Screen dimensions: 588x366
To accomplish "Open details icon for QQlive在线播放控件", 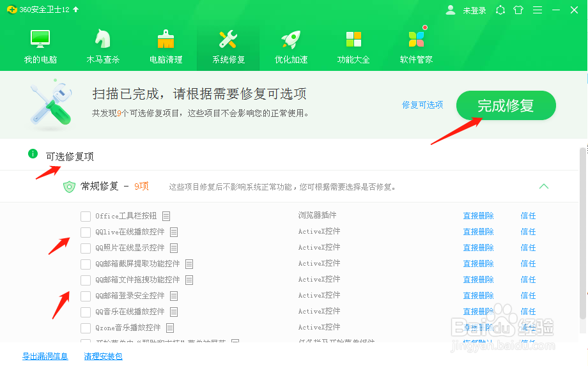I will pyautogui.click(x=174, y=233).
